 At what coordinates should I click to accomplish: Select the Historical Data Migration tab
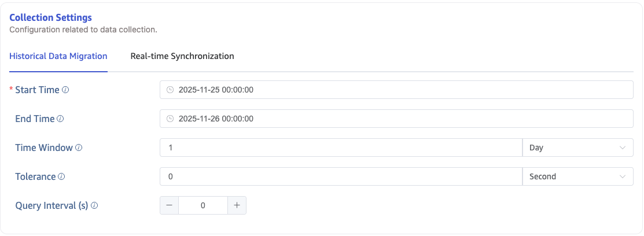(58, 56)
